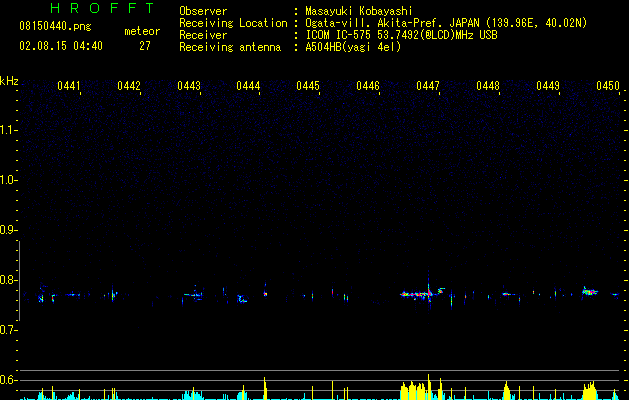Click the 0442 time marker
The height and width of the screenshot is (400, 629).
click(x=129, y=86)
